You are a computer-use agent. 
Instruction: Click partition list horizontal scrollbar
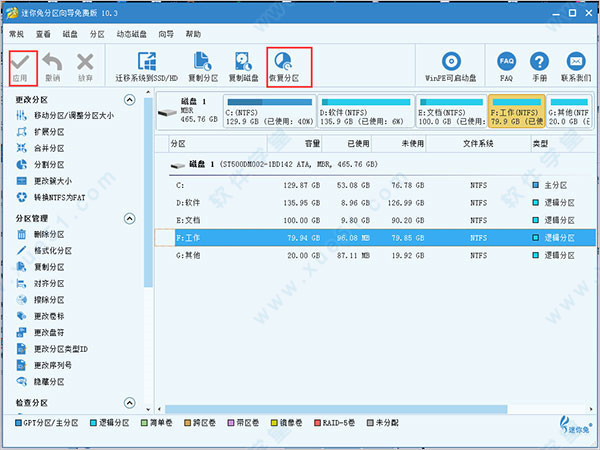tap(336, 409)
